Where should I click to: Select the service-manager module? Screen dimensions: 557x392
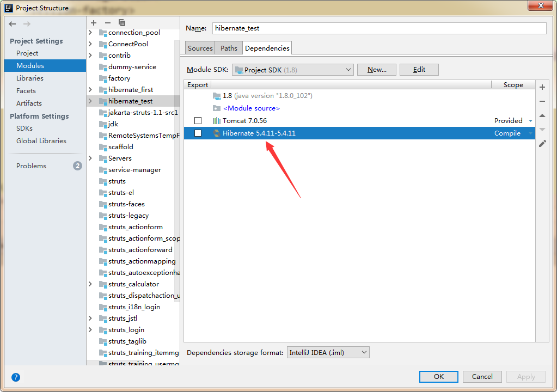(134, 170)
